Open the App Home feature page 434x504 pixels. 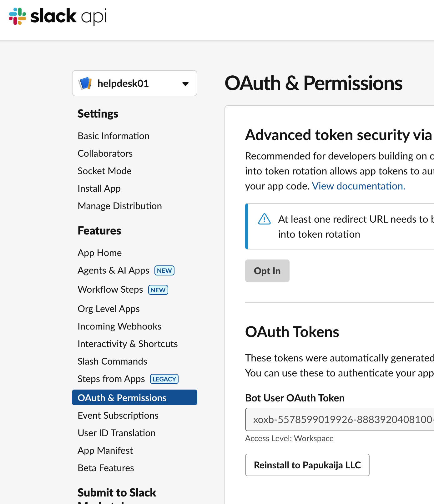(x=100, y=253)
